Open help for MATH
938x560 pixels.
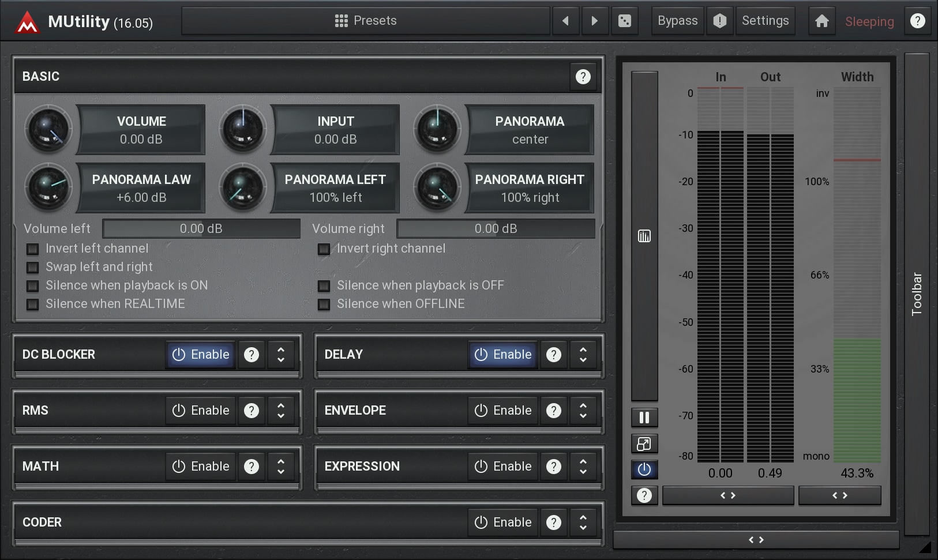[x=252, y=467]
